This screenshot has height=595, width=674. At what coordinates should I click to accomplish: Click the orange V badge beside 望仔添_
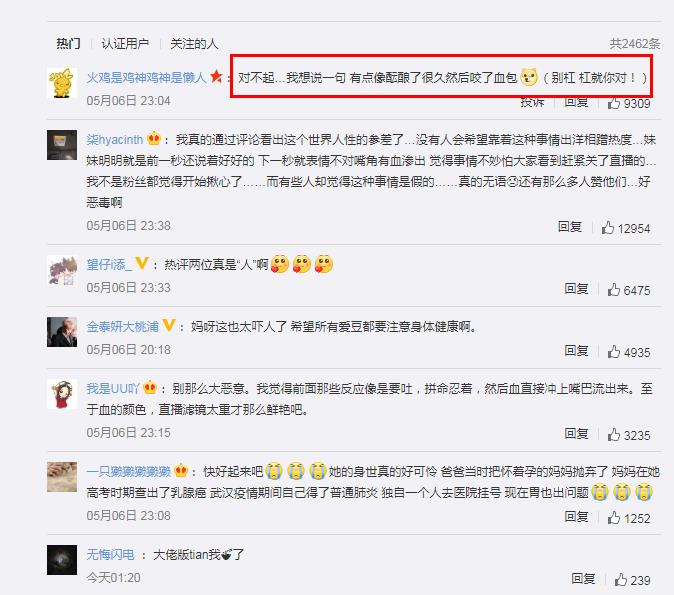pyautogui.click(x=142, y=263)
